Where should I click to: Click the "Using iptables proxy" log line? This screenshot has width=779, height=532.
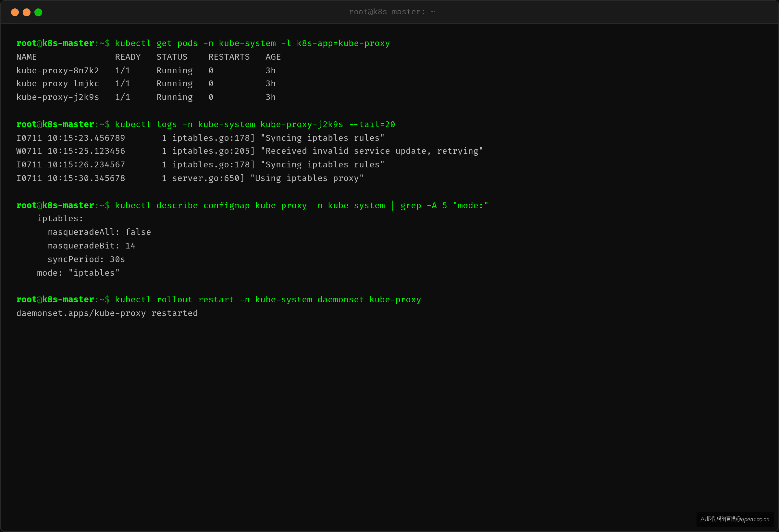(190, 178)
